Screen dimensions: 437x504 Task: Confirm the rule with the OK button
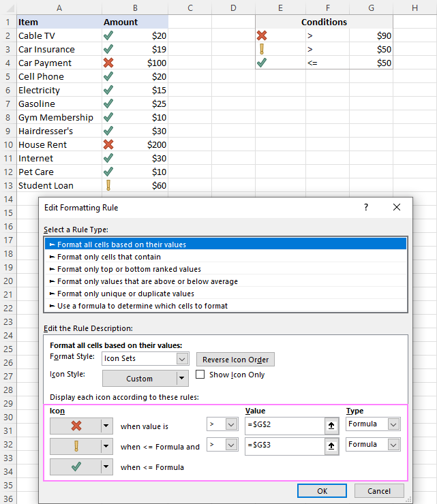tap(322, 491)
